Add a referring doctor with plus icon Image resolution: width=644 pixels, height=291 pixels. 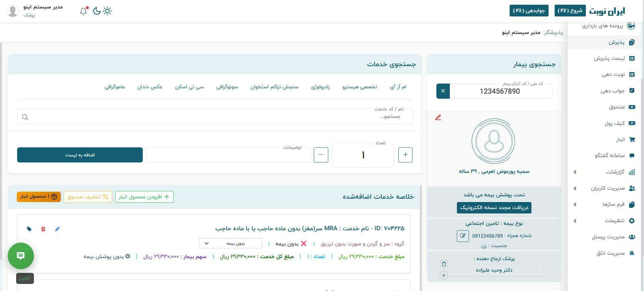444,276
